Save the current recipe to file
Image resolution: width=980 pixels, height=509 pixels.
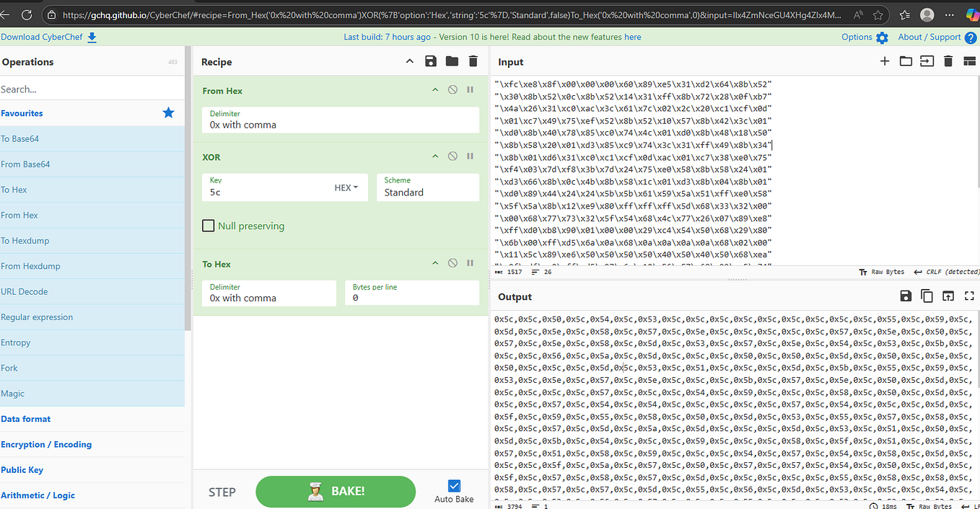point(431,61)
